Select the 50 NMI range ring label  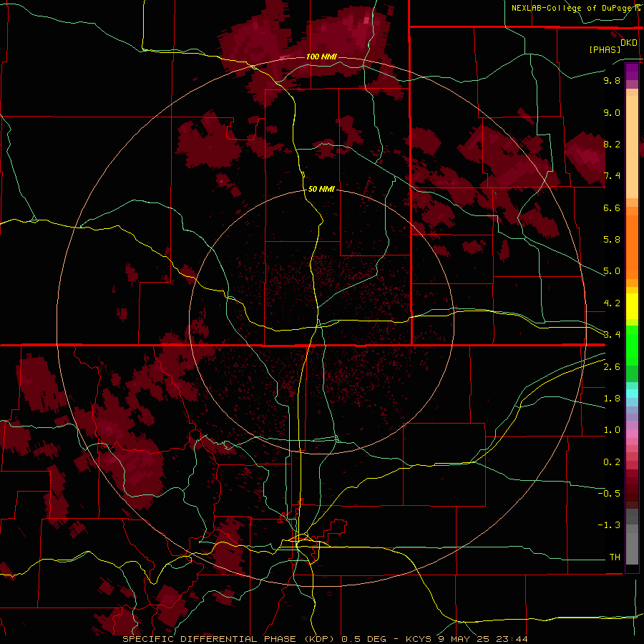pos(321,189)
